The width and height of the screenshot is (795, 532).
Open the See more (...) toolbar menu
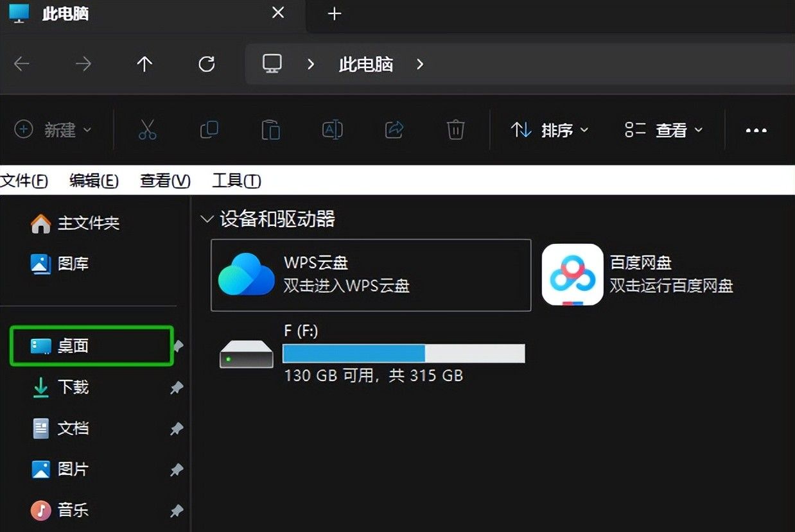(756, 130)
